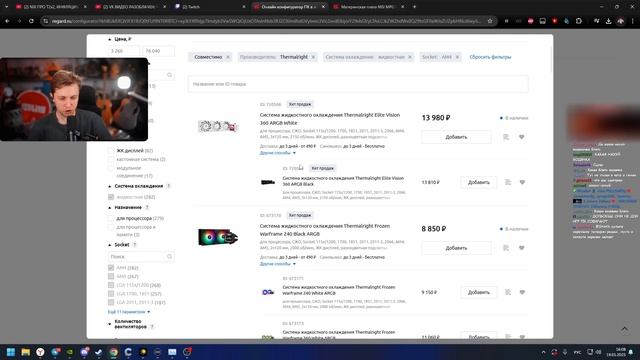Add Elite Vision 360 ARGB Black to compare

tap(508, 182)
